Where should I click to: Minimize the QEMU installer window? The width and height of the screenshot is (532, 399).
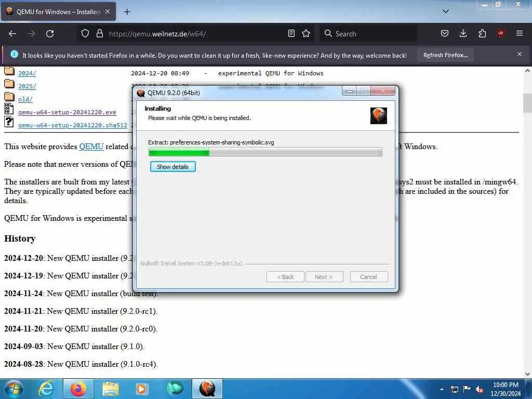pos(350,90)
